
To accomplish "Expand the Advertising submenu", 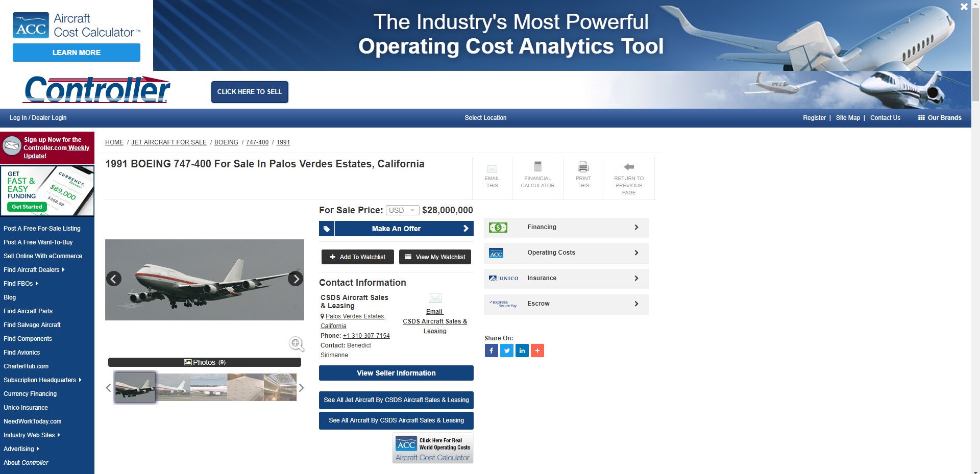I will (37, 449).
